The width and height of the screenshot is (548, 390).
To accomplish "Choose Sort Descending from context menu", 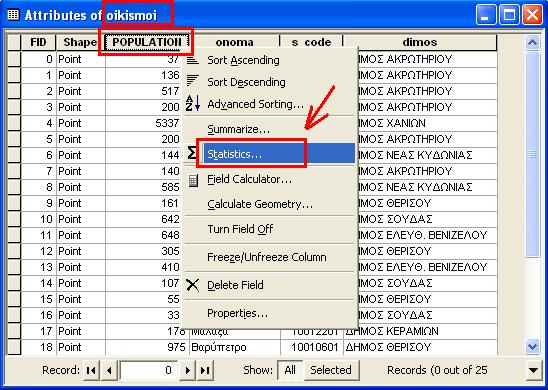I will [246, 82].
